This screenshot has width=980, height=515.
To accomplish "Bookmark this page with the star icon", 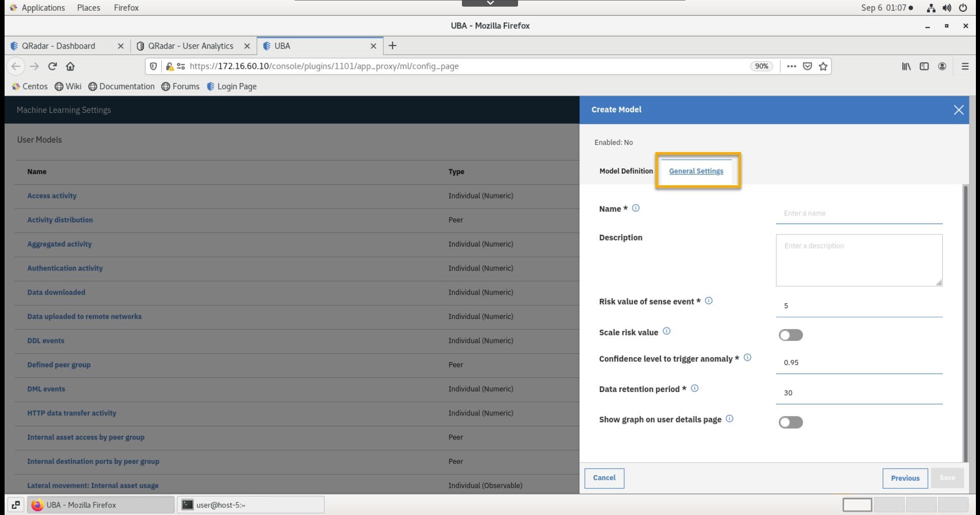I will [x=823, y=66].
